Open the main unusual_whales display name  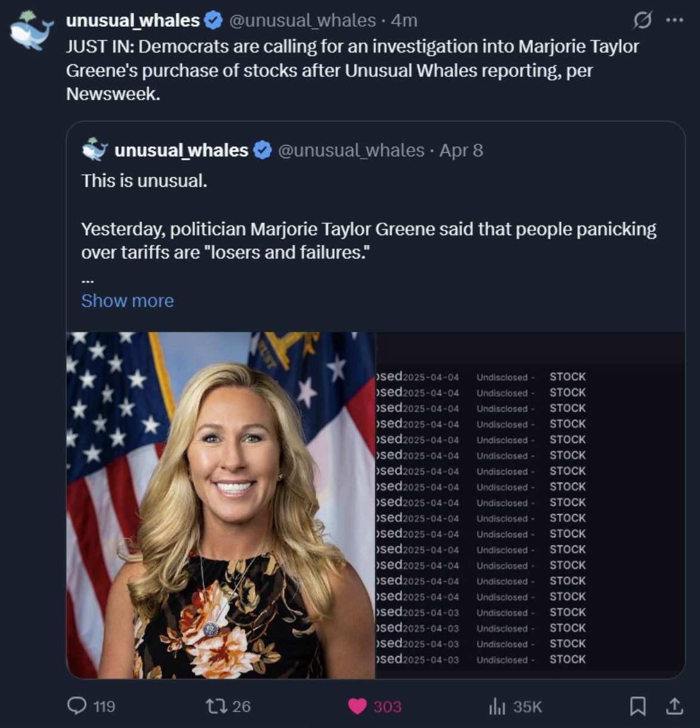click(132, 20)
